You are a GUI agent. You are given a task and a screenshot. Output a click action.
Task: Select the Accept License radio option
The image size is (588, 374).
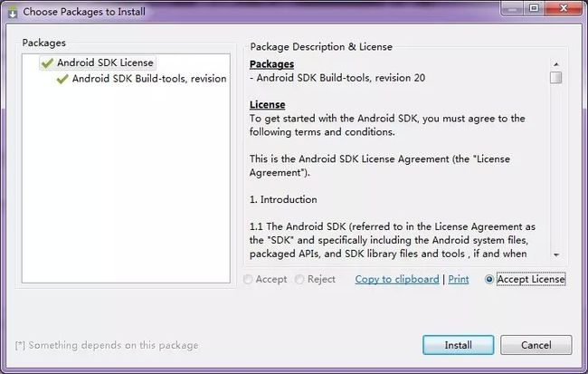(489, 280)
